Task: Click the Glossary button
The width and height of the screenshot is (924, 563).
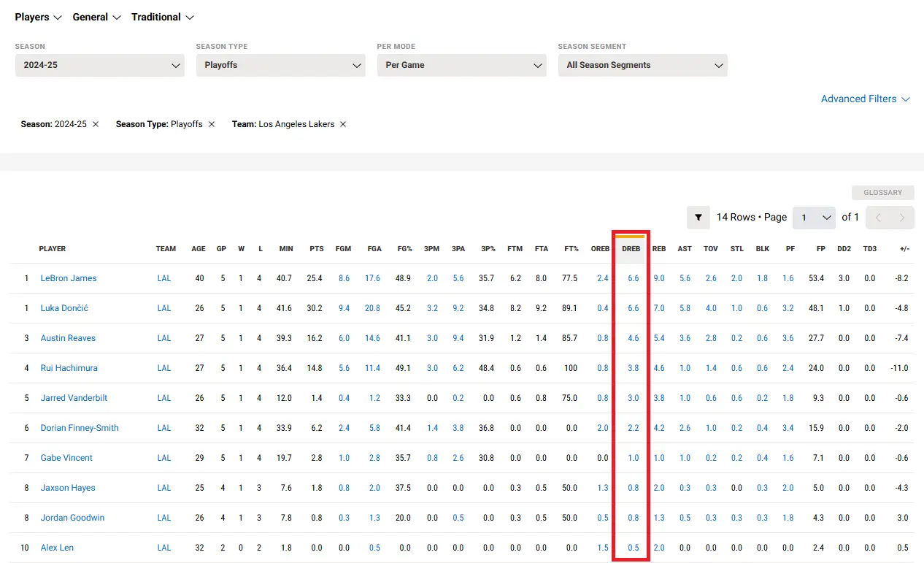Action: point(883,193)
